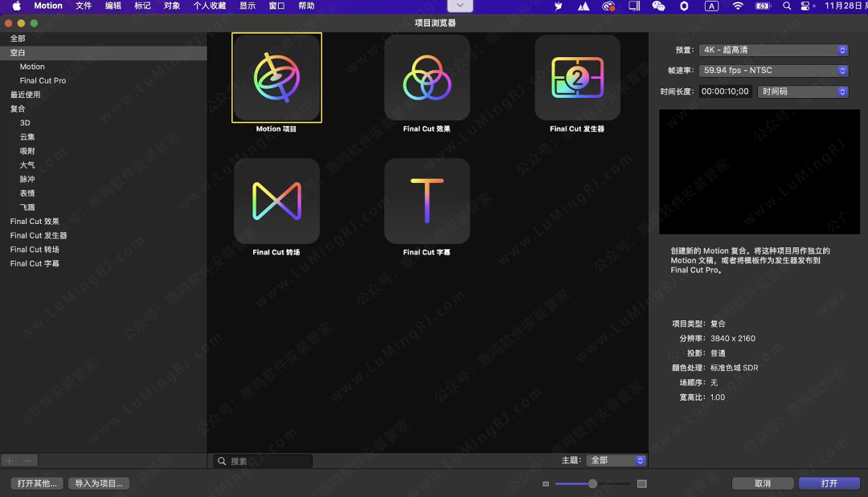Open the 窗口 menu
Image resolution: width=868 pixels, height=497 pixels.
pyautogui.click(x=276, y=6)
